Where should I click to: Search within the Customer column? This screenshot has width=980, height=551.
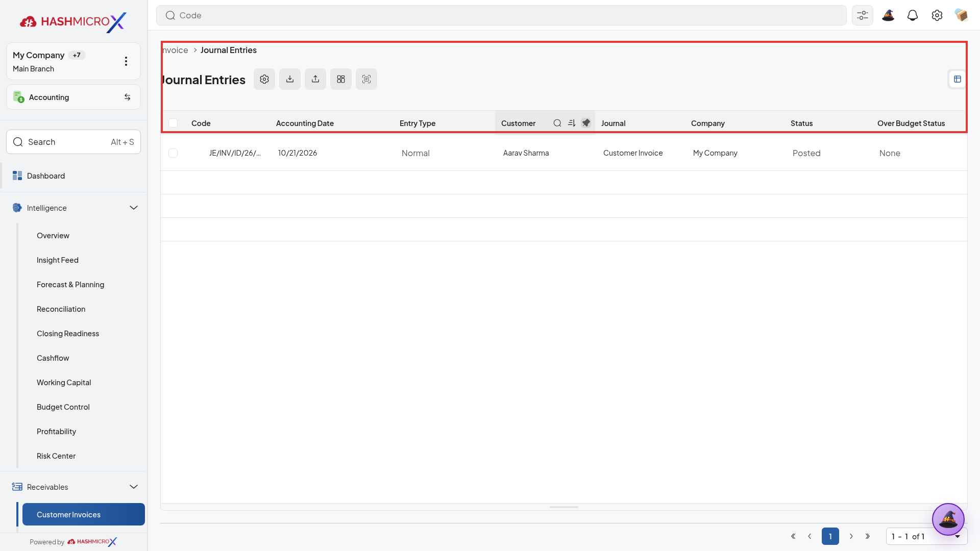(x=557, y=123)
